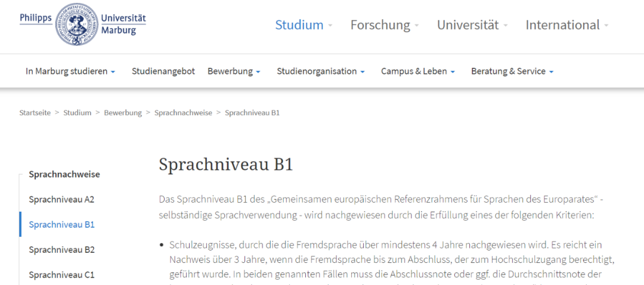Select Sprachniveau B1 in the sidebar
The image size is (644, 285).
[61, 225]
